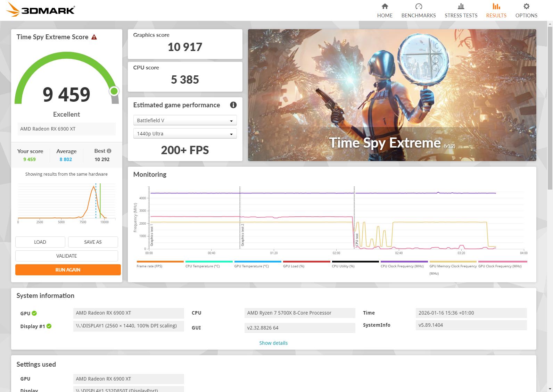Toggle the Frame rate (FPS) legend swatch
The height and width of the screenshot is (392, 553).
160,261
